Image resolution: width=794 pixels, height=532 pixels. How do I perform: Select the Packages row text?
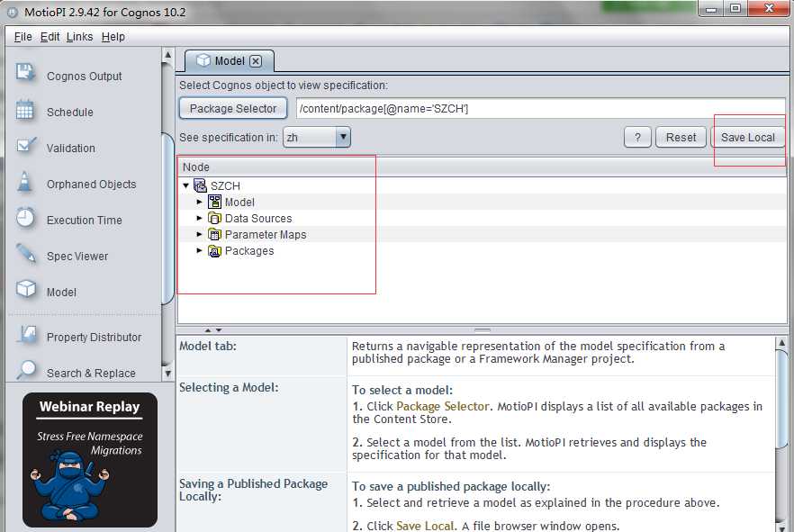(249, 250)
